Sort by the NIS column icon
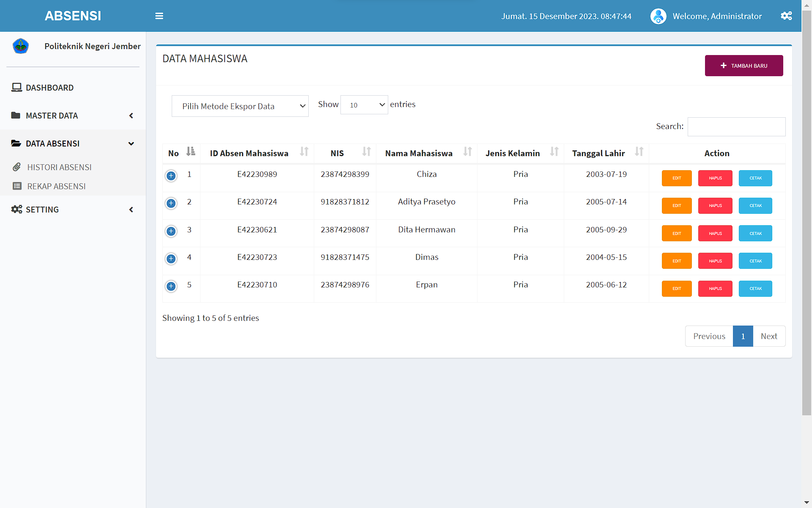 pos(366,151)
